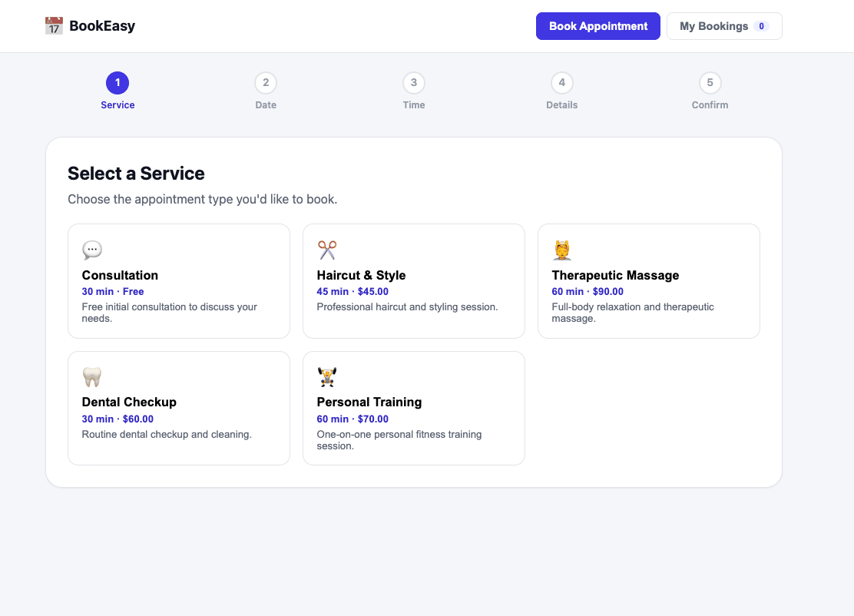The width and height of the screenshot is (854, 616).
Task: Jump to step 3 Time circle
Action: point(414,83)
